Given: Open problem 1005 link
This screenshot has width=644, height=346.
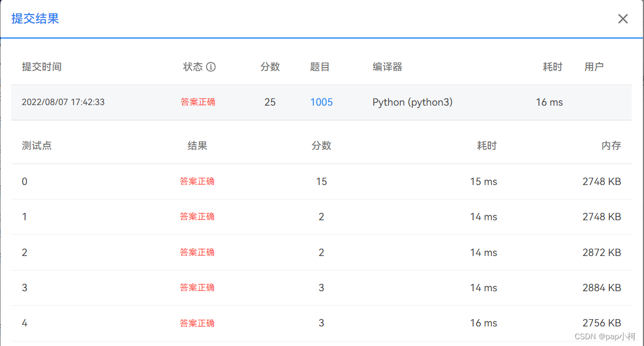Looking at the screenshot, I should coord(321,102).
